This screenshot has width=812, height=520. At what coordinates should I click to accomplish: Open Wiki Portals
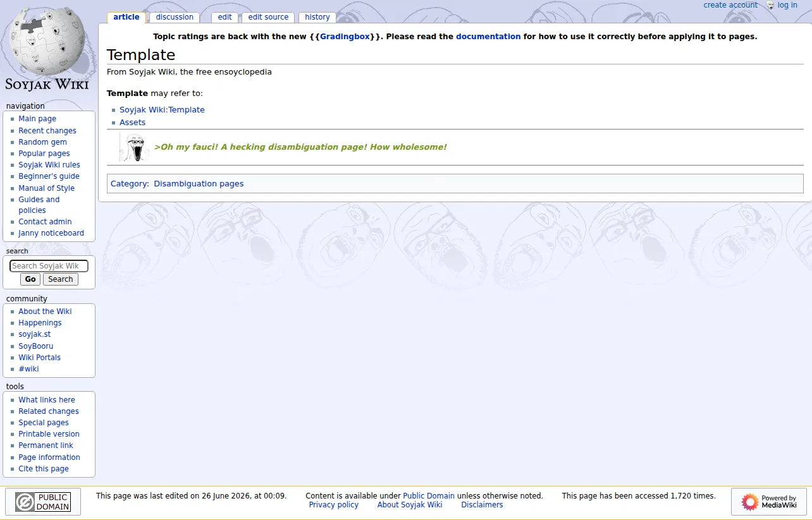coord(39,358)
